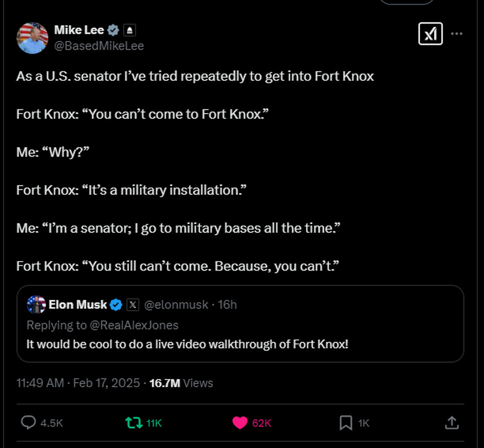Click the X affiliation badge near Elon Musk
Image resolution: width=484 pixels, height=448 pixels.
click(x=133, y=305)
